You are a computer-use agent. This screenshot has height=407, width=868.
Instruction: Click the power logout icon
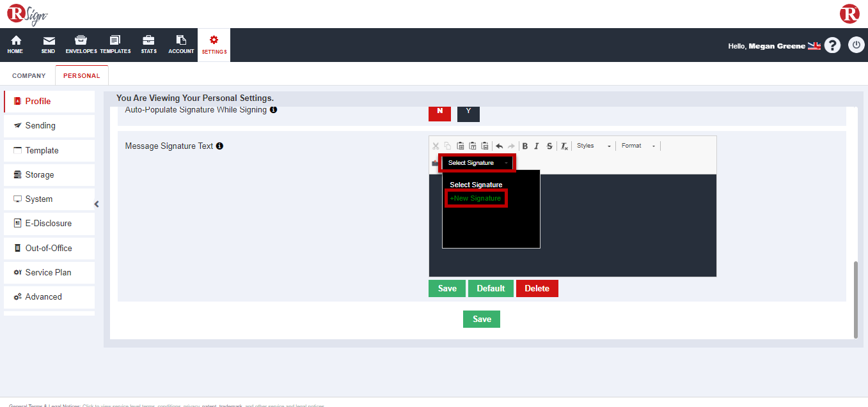(x=856, y=45)
